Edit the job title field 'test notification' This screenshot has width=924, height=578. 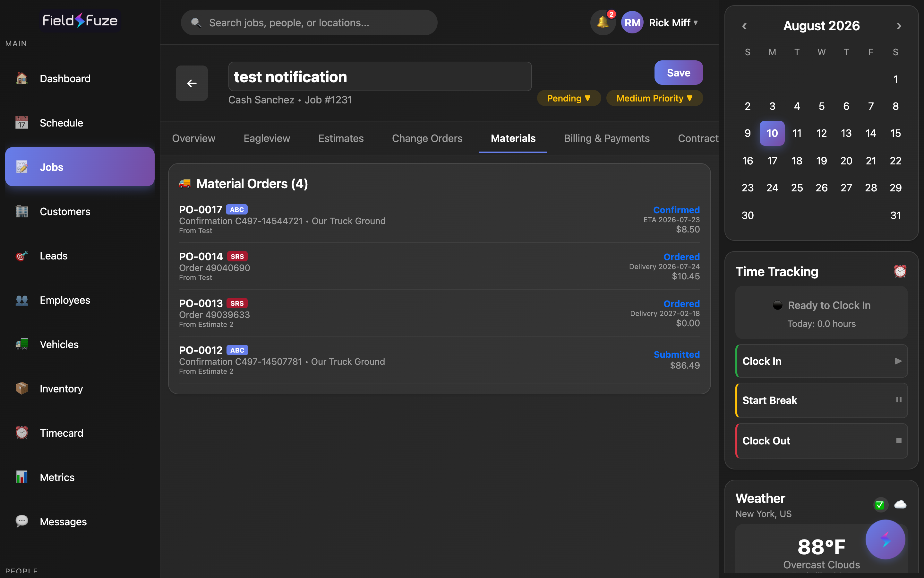(380, 76)
